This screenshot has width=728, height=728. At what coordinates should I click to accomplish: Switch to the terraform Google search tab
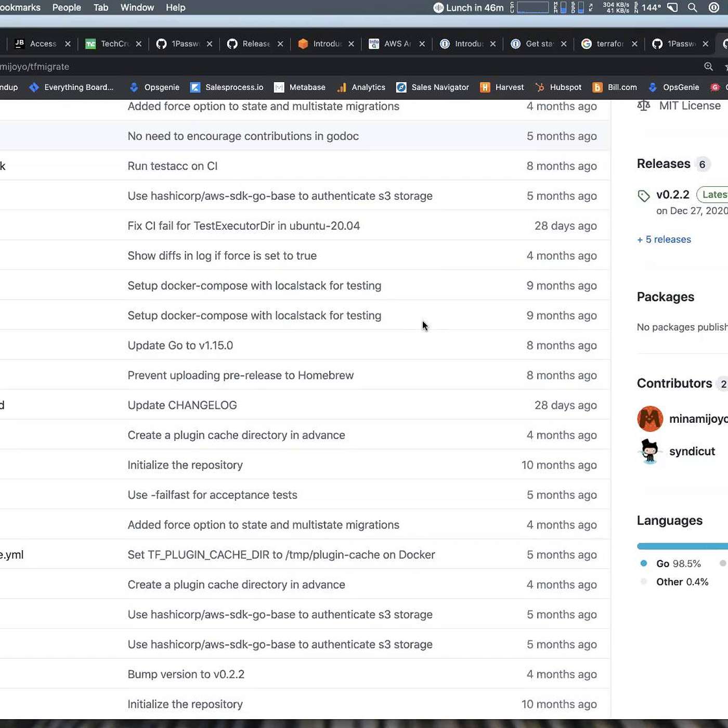[x=605, y=44]
